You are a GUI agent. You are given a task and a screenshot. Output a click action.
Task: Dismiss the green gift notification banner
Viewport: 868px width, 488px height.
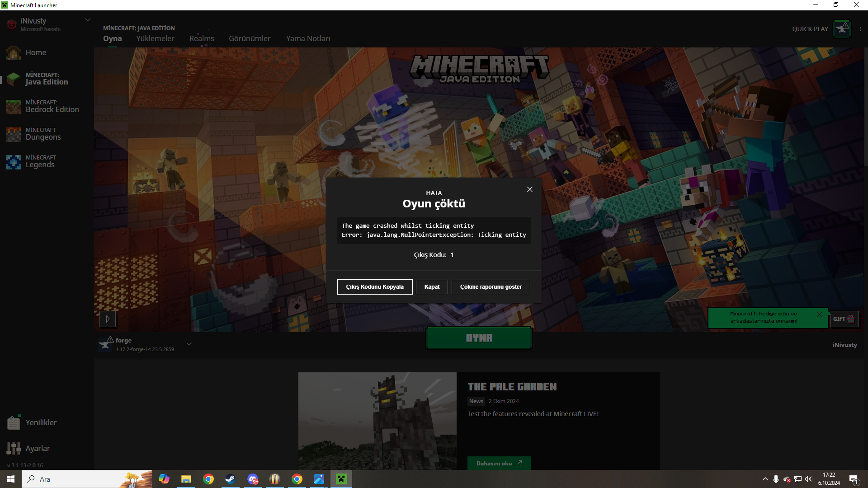[820, 314]
